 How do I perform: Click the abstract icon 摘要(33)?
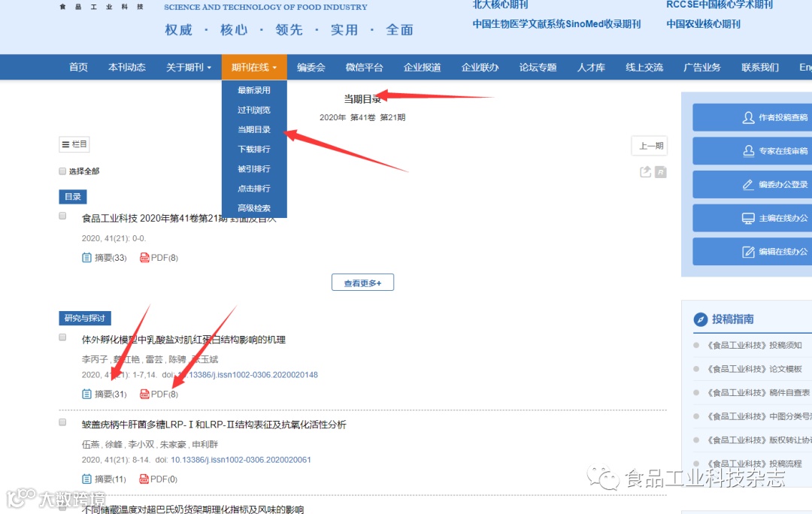tap(86, 257)
